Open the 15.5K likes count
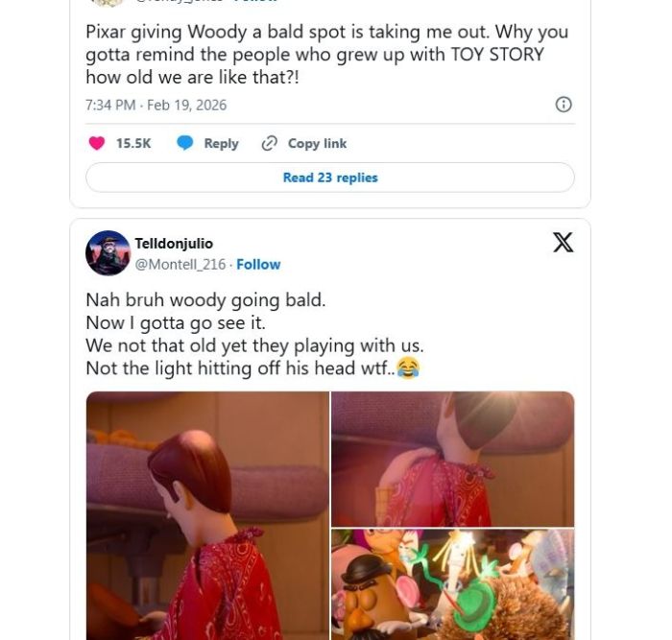This screenshot has height=640, width=672. [x=133, y=143]
